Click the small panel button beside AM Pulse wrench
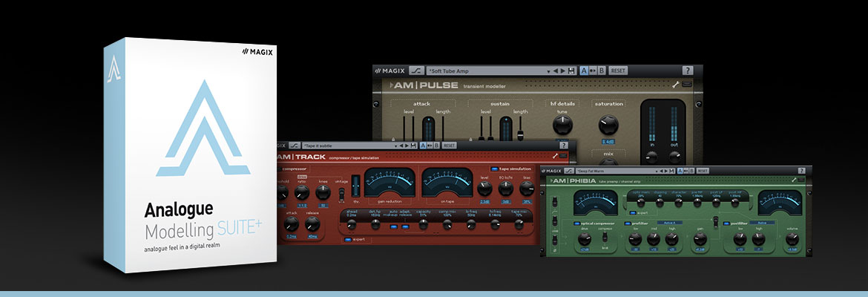 pos(687,84)
